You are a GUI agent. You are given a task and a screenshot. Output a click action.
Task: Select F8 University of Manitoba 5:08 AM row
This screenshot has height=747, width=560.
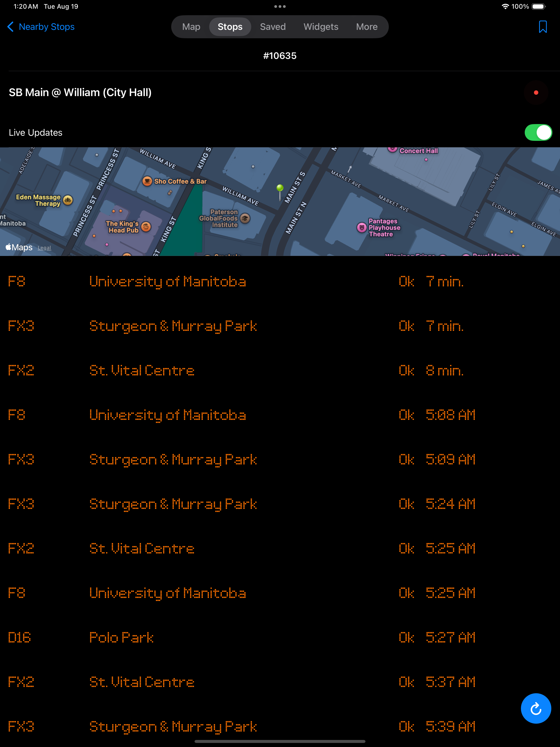pyautogui.click(x=280, y=415)
